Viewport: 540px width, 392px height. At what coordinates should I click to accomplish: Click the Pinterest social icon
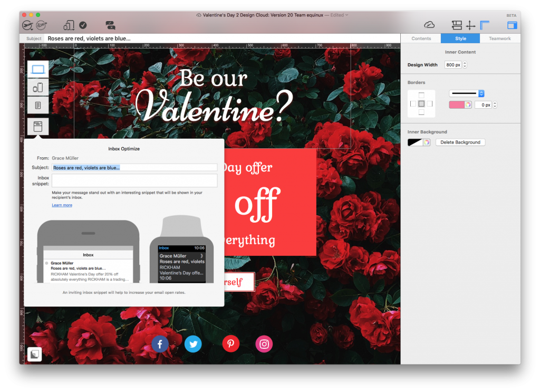231,344
